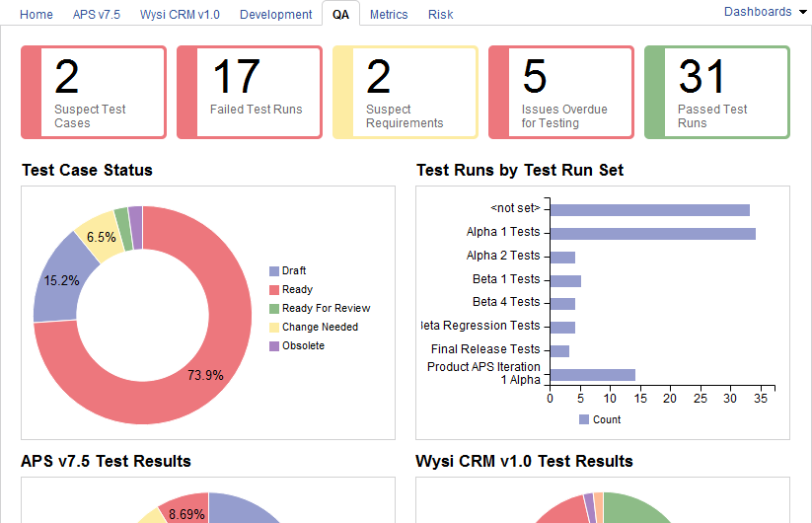Switch to the Risk tab
812x523 pixels.
441,15
